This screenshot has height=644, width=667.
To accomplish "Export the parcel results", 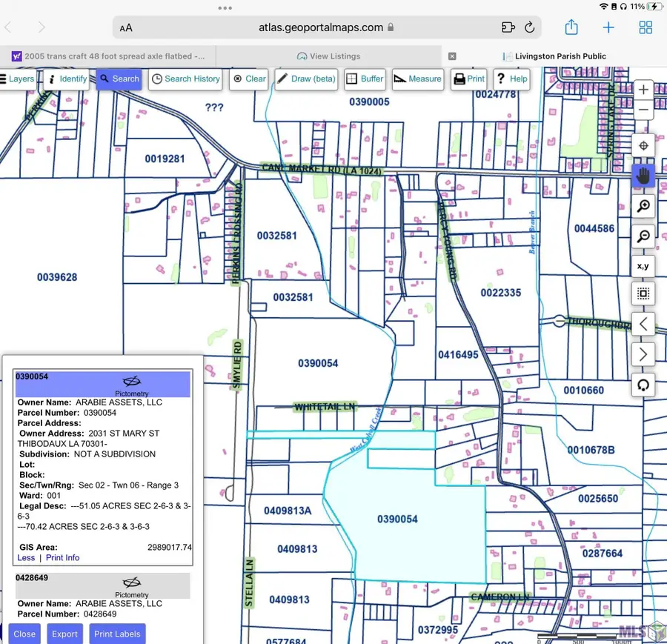I will coord(64,634).
